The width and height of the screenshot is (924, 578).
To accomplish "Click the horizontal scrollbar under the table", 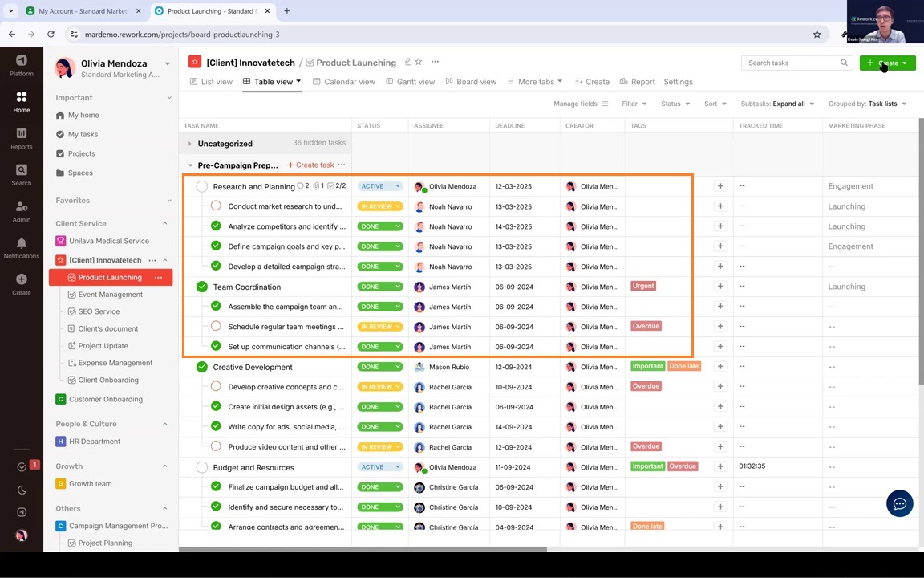I will (363, 549).
